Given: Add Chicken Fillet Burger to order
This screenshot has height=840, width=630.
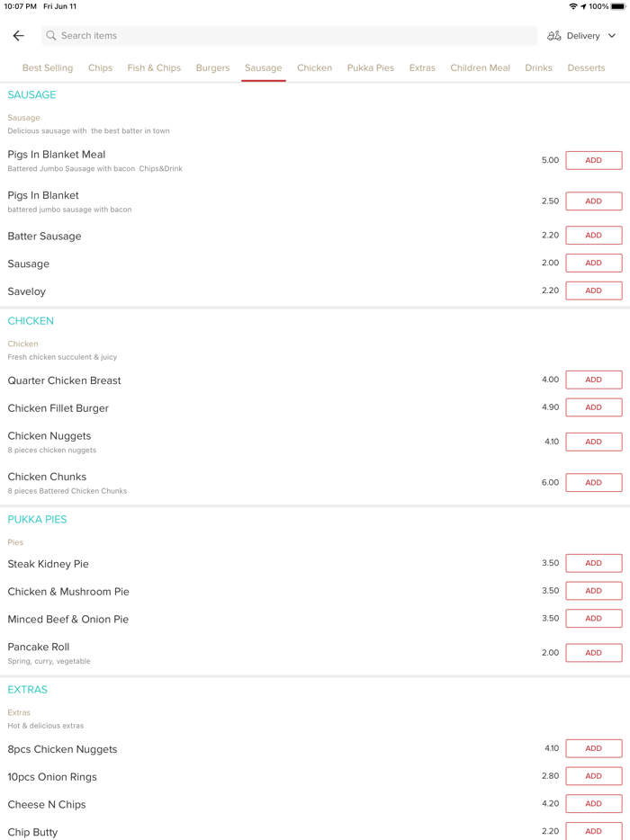Looking at the screenshot, I should point(593,407).
